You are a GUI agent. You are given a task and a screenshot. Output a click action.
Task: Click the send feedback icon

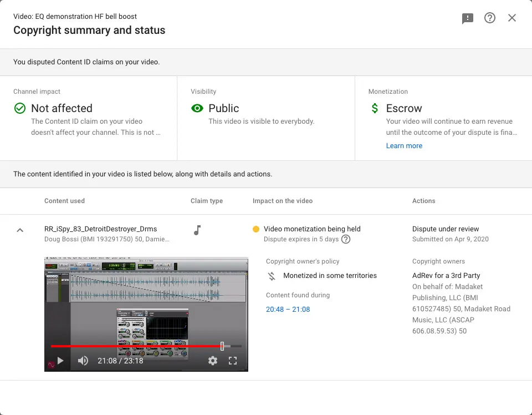pyautogui.click(x=468, y=18)
